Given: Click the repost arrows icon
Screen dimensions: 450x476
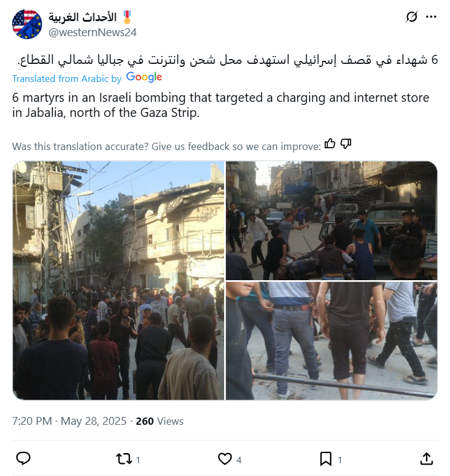Looking at the screenshot, I should click(x=124, y=459).
